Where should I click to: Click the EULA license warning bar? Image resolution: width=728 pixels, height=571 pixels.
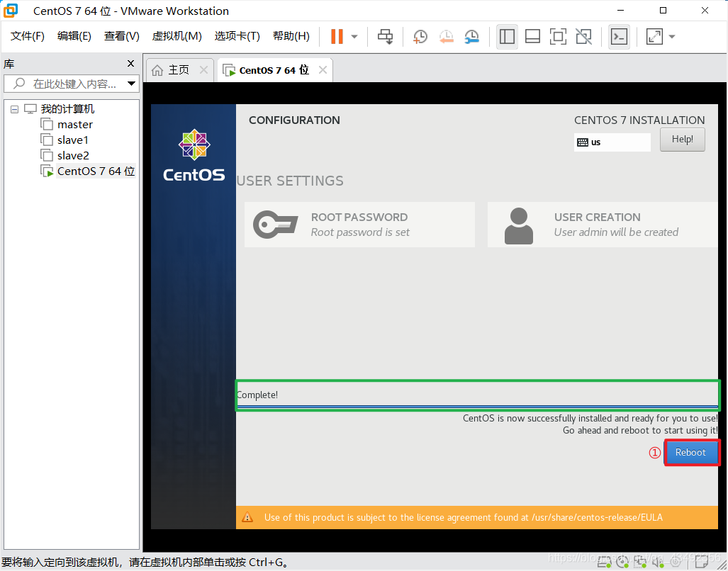(x=477, y=517)
